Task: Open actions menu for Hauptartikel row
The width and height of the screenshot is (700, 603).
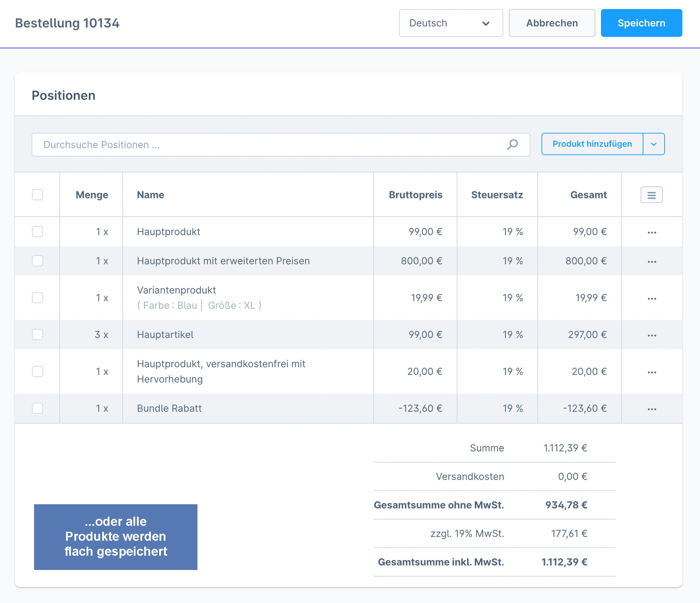Action: [x=652, y=335]
